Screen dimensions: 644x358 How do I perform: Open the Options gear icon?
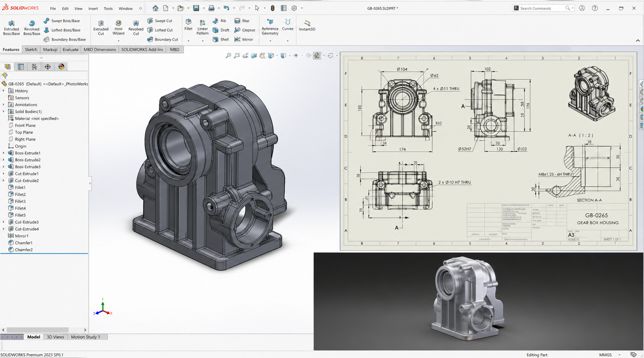(294, 8)
